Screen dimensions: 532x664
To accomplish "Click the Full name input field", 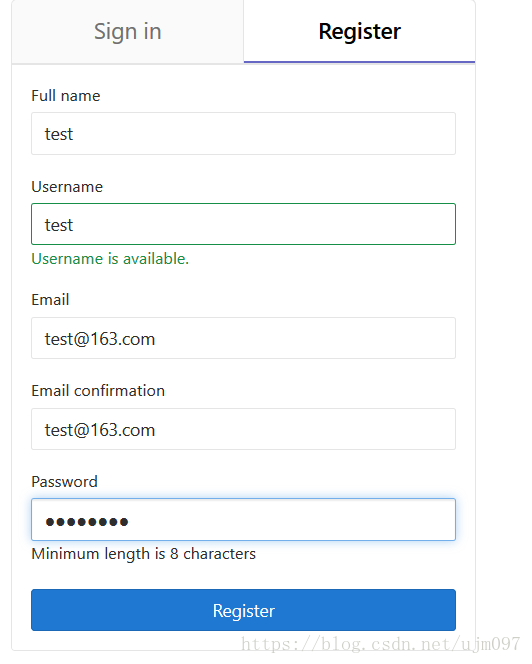I will click(243, 133).
